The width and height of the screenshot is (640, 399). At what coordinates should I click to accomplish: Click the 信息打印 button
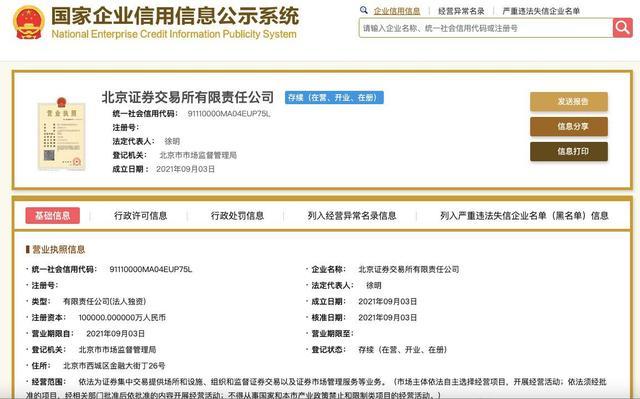tap(569, 151)
